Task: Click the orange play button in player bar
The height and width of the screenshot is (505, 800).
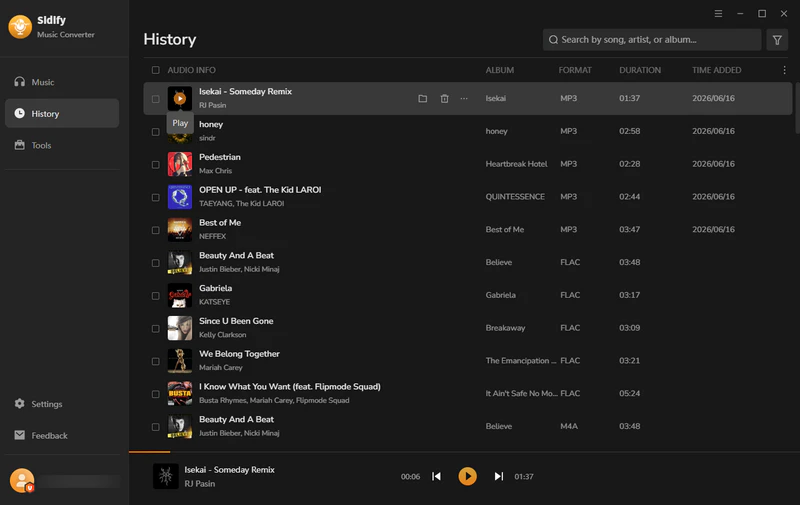Action: tap(467, 476)
